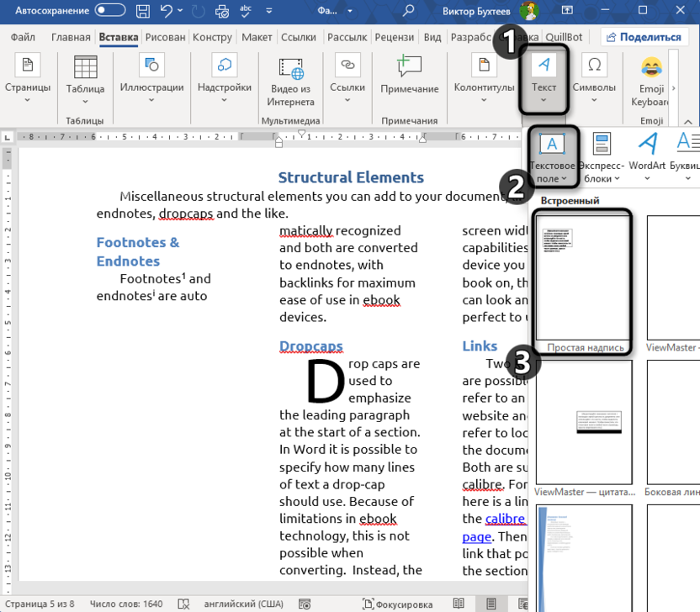This screenshot has height=612, width=700.
Task: Click the Save icon in title bar
Action: [143, 11]
